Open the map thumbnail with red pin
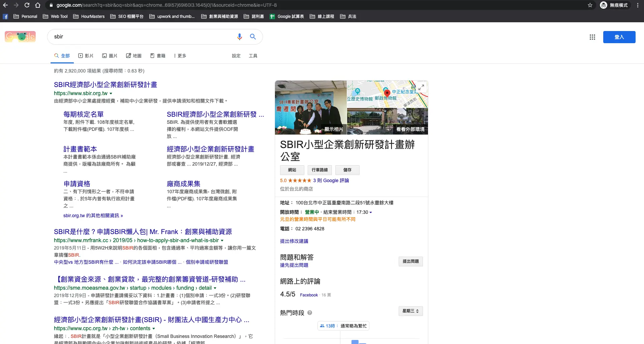 pyautogui.click(x=387, y=94)
